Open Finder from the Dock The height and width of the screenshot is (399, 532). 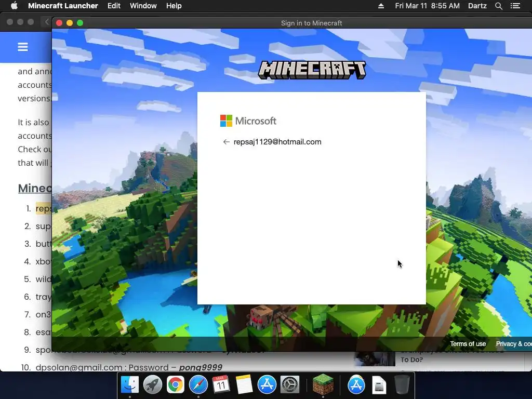(129, 385)
